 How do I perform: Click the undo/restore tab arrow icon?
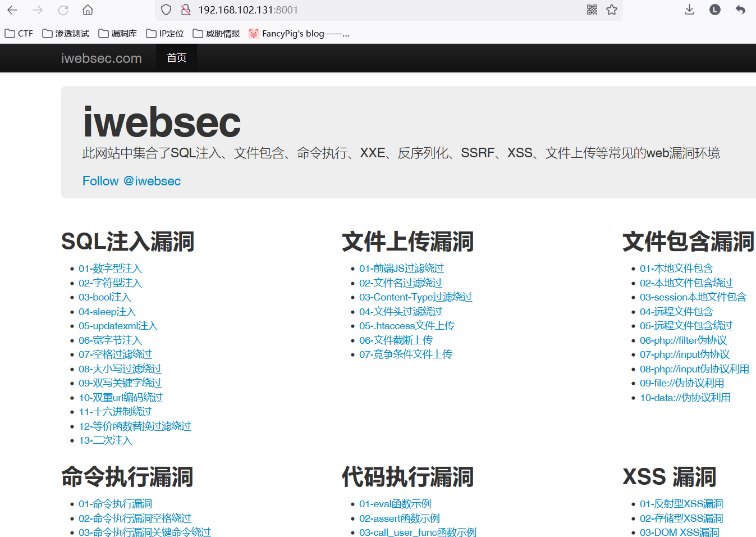click(x=739, y=10)
